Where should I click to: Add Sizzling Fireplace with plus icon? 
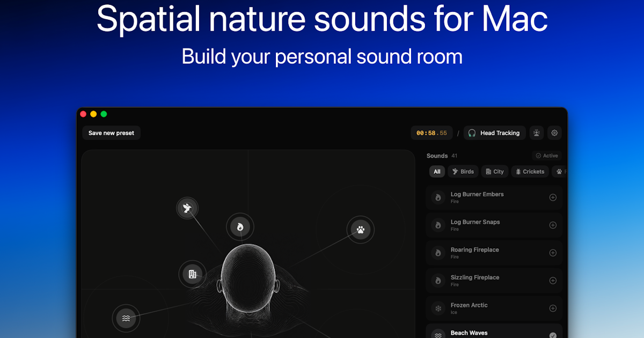(x=553, y=281)
